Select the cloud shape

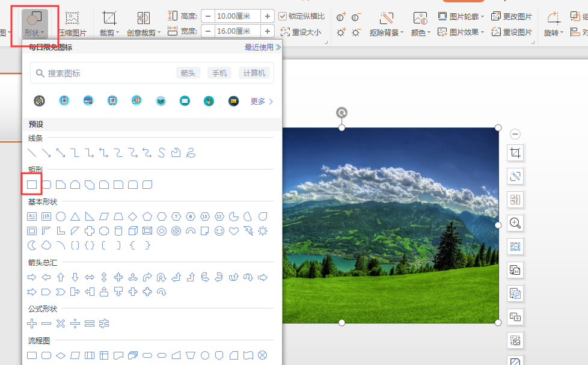(46, 245)
